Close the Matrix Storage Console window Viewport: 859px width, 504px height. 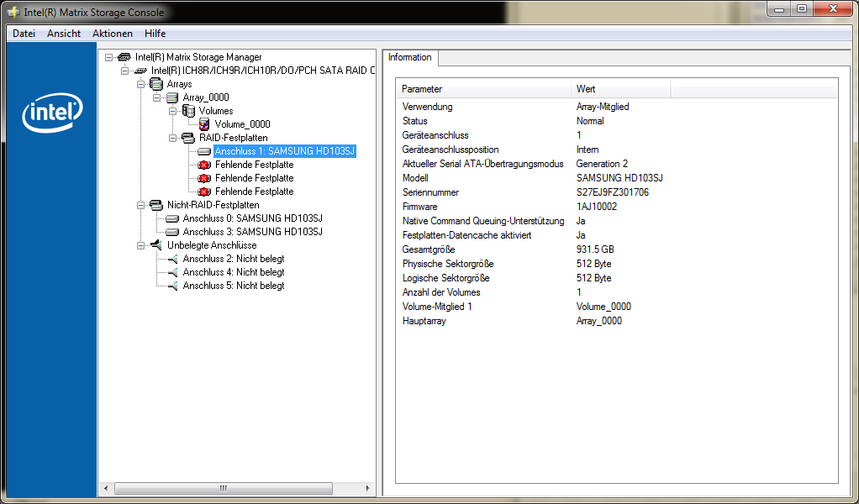point(833,8)
